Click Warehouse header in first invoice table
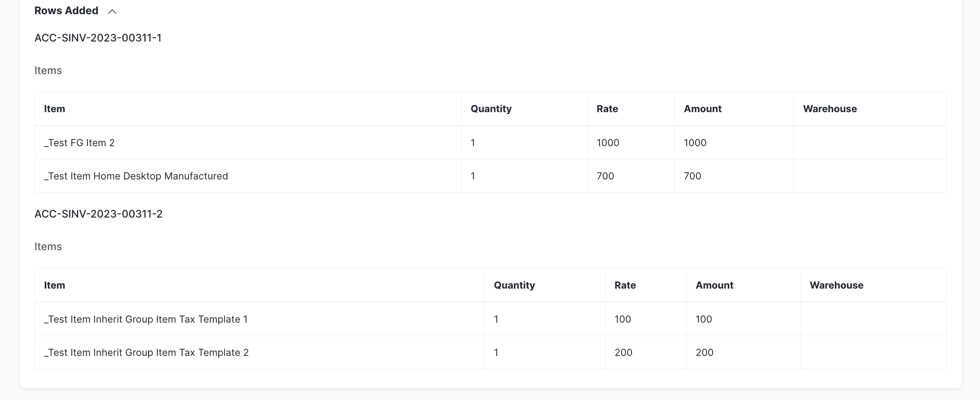 coord(830,109)
